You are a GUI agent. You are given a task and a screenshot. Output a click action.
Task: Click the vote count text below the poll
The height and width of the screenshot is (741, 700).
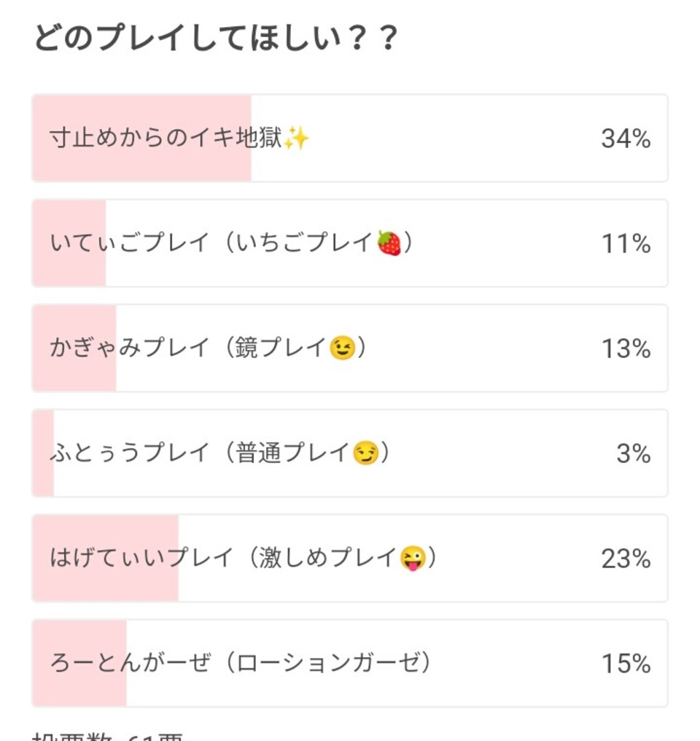[x=108, y=737]
